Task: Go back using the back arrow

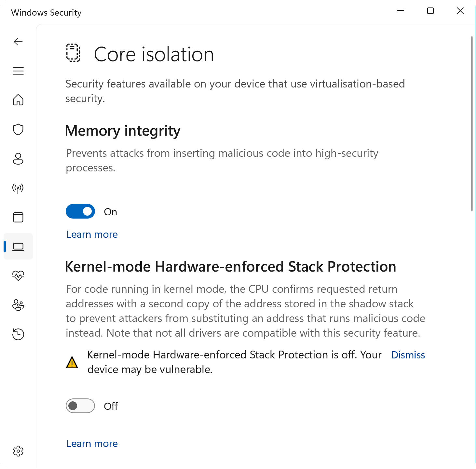Action: (18, 42)
